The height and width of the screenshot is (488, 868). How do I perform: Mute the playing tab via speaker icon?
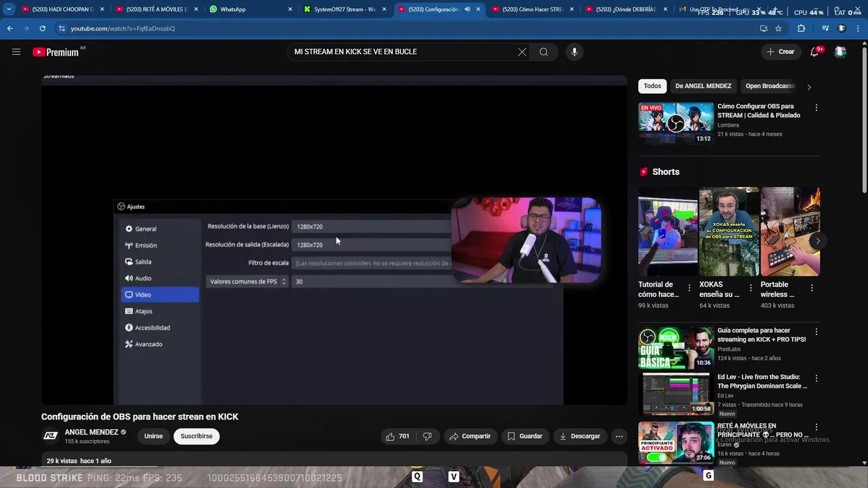(467, 9)
